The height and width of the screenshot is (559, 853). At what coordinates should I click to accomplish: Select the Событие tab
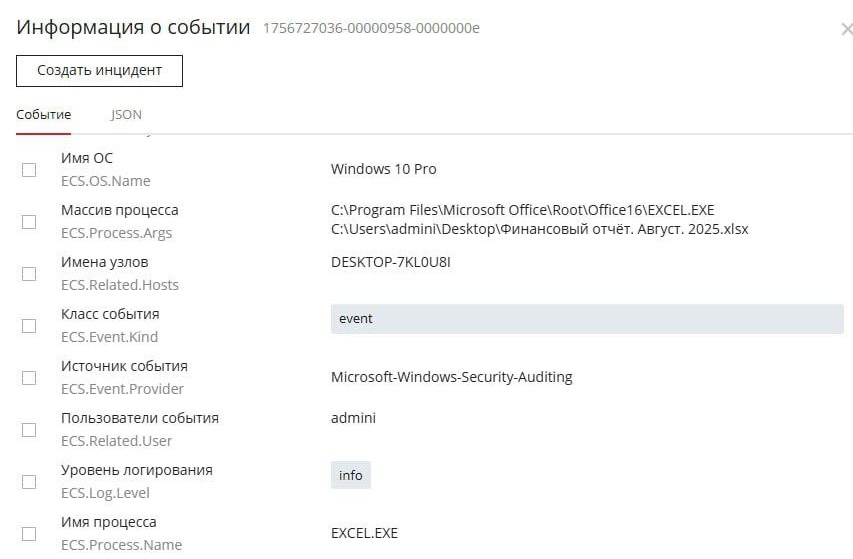point(43,115)
